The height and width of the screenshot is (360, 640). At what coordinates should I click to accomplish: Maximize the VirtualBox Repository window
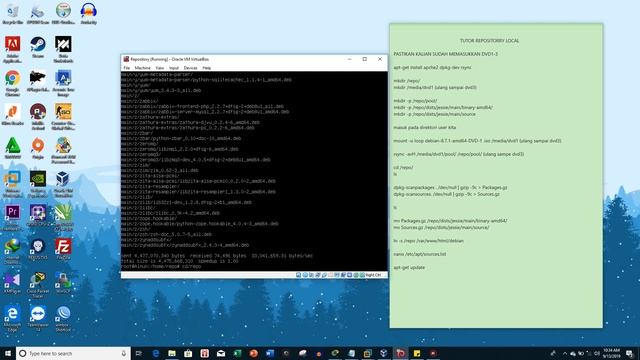point(364,59)
